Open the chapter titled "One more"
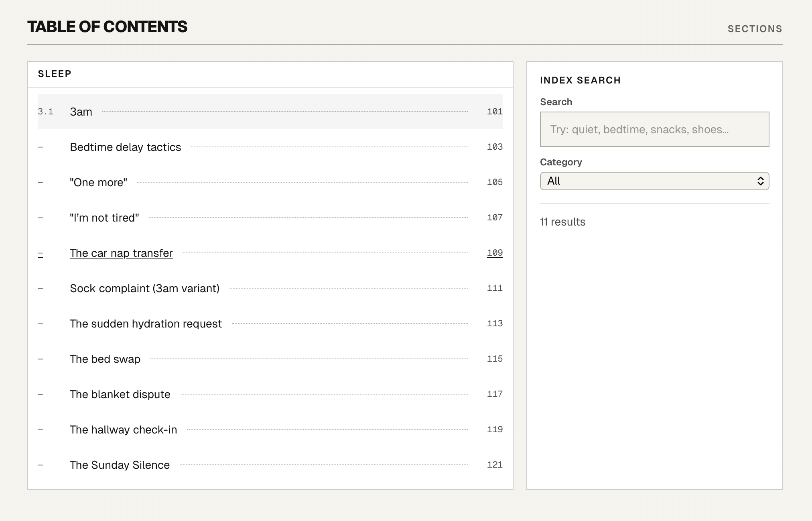Screen dimensions: 812x521 pos(98,182)
